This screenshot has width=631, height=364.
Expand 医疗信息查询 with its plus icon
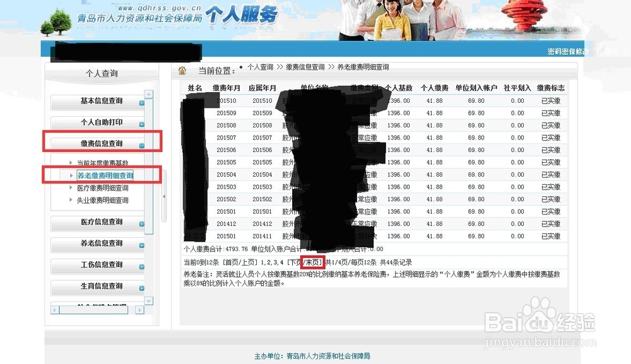point(141,224)
